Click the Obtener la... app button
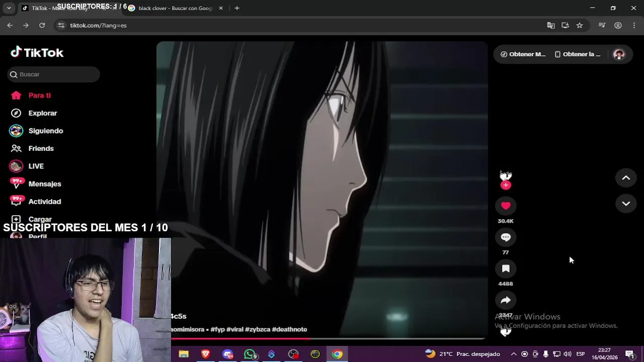644x362 pixels. pos(577,54)
